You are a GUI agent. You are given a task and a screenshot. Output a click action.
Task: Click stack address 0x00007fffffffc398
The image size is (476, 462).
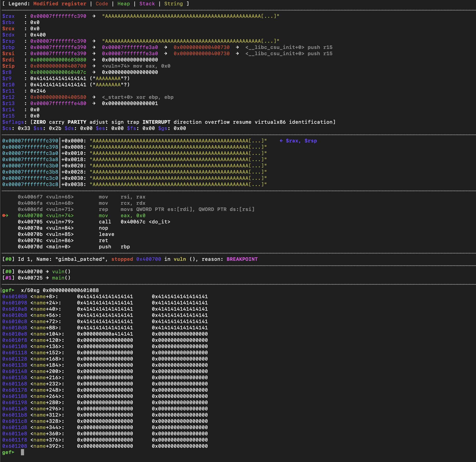tap(30, 147)
